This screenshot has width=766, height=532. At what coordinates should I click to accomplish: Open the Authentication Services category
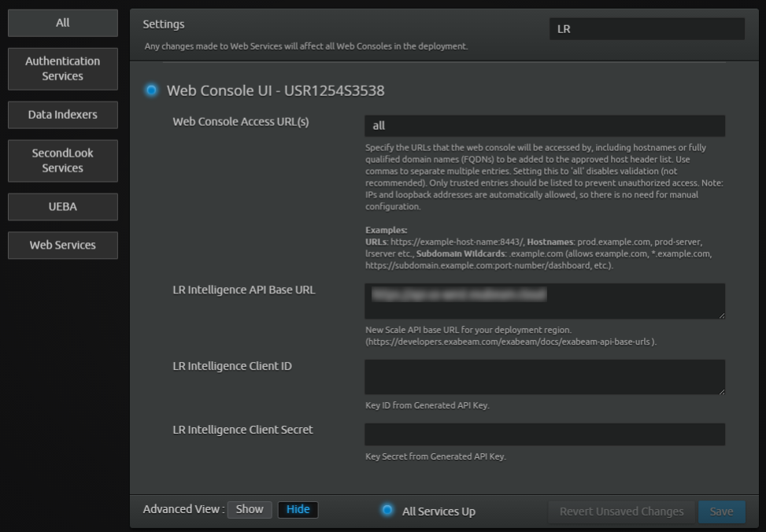[x=63, y=68]
